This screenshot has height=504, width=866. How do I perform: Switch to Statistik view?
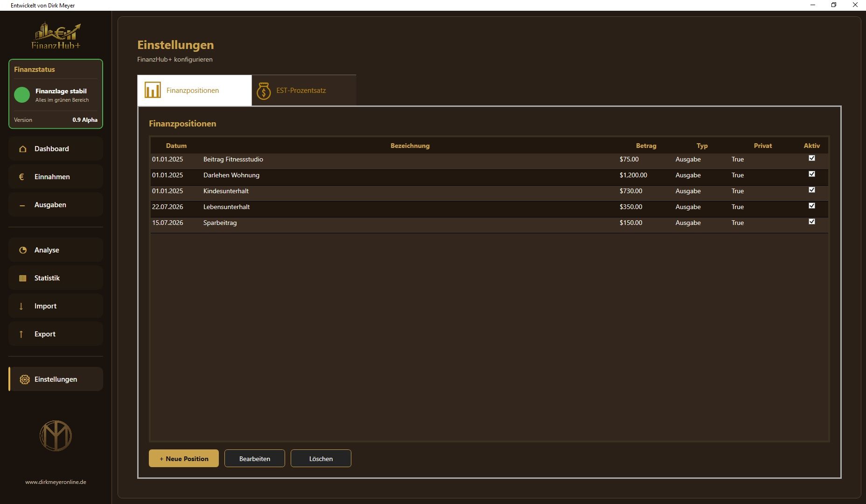(56, 278)
